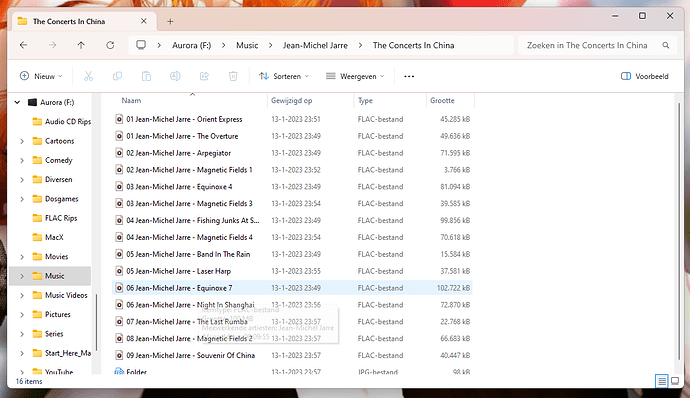Click the folder icon of MacX
Image resolution: width=690 pixels, height=398 pixels.
point(37,237)
